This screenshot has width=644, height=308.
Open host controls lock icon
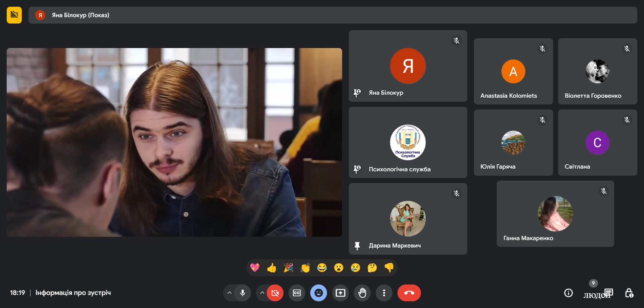pos(629,293)
